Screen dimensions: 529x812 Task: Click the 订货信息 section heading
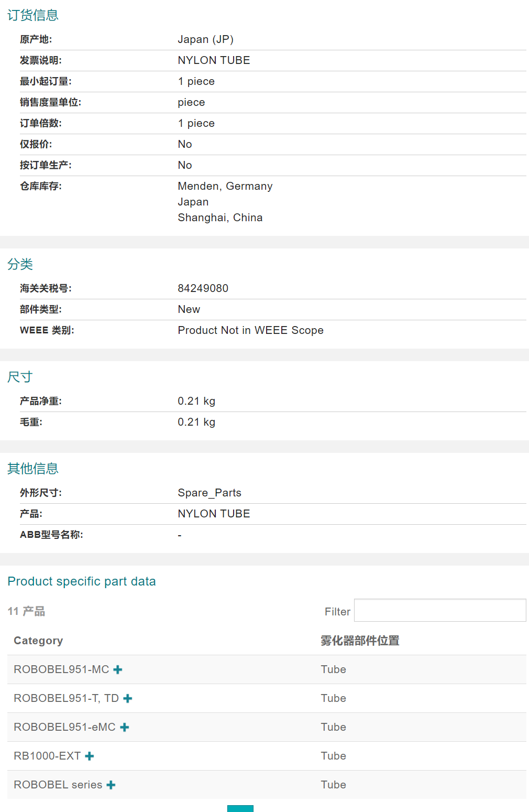33,15
